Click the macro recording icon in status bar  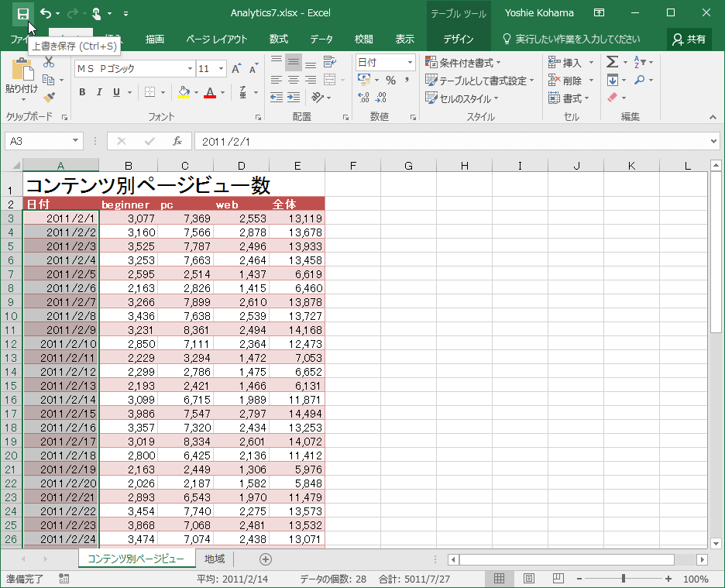click(x=64, y=578)
